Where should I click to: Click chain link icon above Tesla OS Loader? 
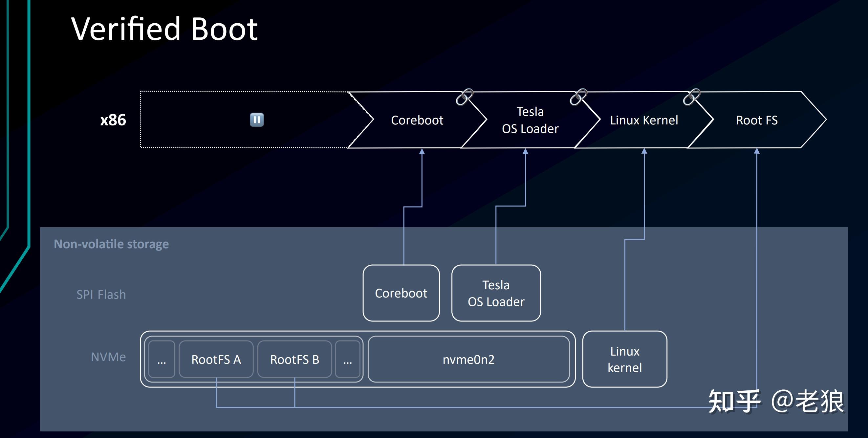[578, 97]
